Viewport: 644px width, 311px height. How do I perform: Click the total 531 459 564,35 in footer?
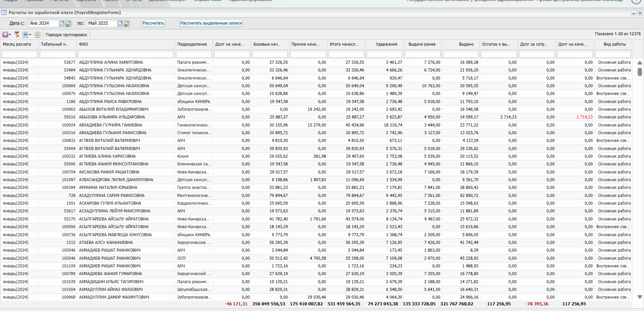[x=344, y=304]
